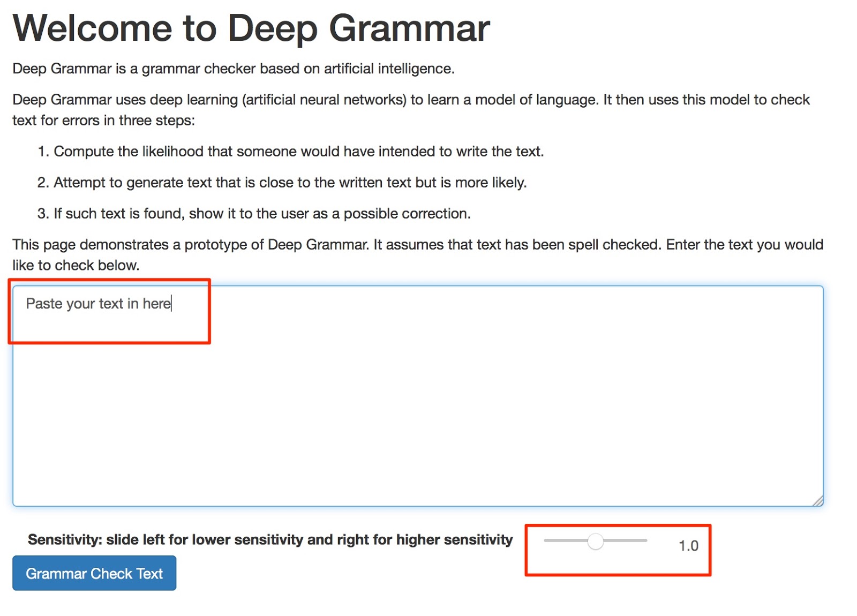Click the sensitivity slider handle
857x616 pixels.
[595, 541]
